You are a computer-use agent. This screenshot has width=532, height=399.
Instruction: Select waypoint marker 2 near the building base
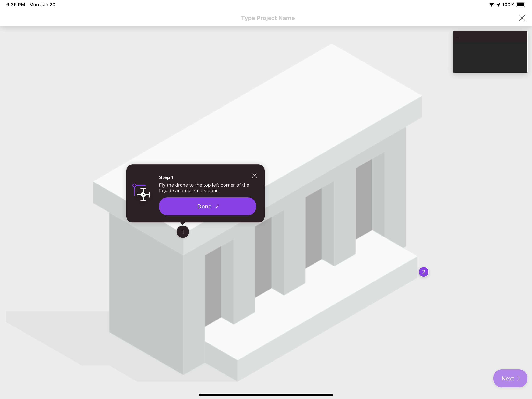tap(424, 272)
